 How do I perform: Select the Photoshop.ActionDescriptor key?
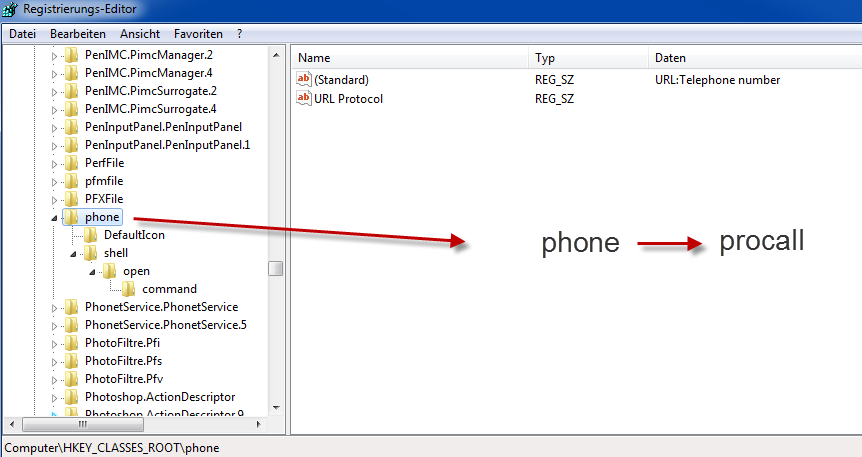click(x=160, y=397)
